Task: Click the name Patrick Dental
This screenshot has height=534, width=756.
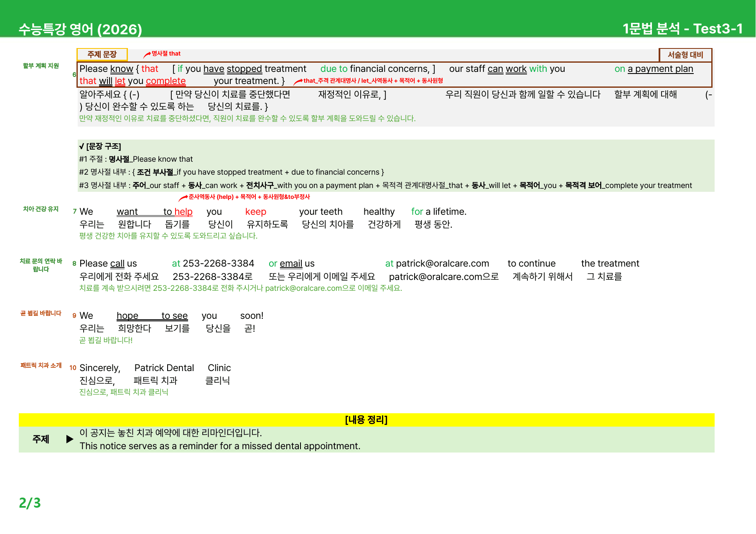Action: pyautogui.click(x=164, y=368)
